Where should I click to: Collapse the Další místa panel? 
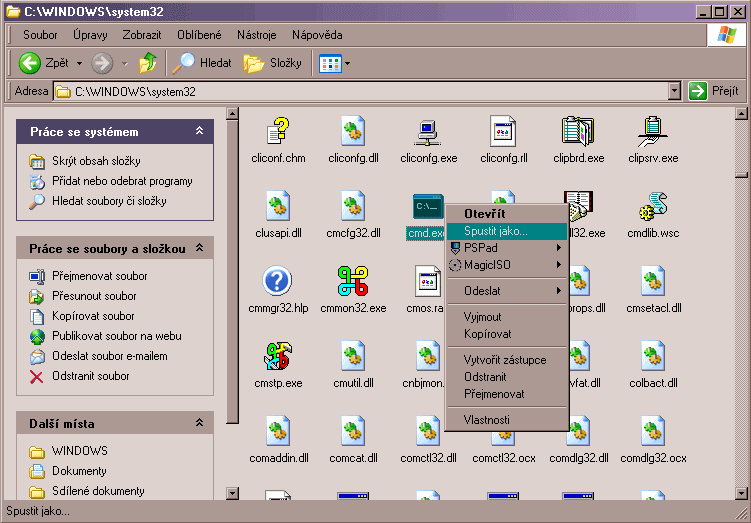pyautogui.click(x=199, y=424)
